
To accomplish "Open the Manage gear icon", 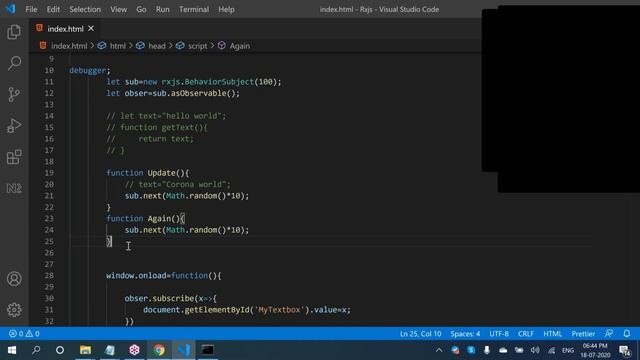I will [14, 310].
